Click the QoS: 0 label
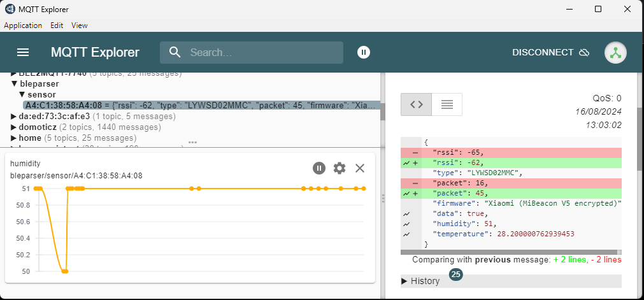The width and height of the screenshot is (644, 300). coord(606,98)
